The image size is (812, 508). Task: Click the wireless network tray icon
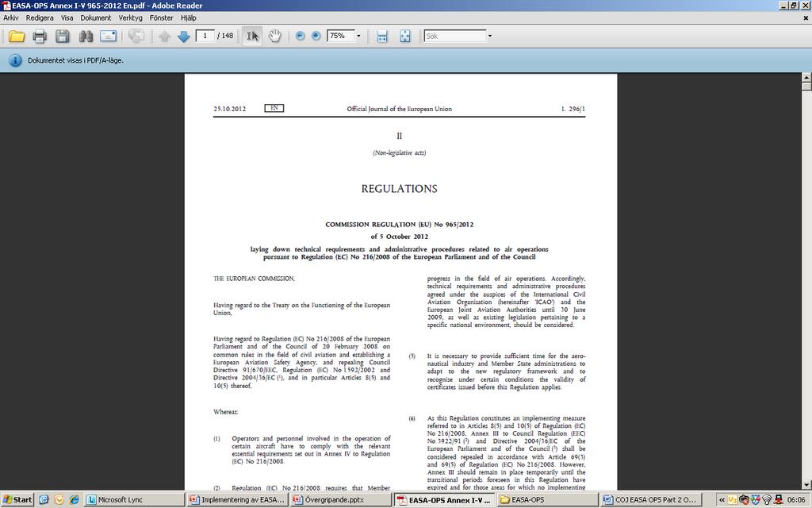pos(767,500)
